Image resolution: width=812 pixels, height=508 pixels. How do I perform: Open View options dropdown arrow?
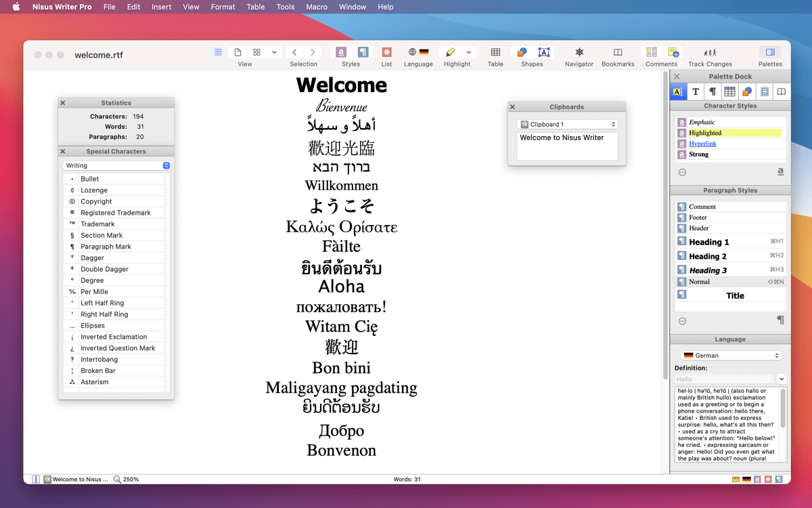coord(274,52)
